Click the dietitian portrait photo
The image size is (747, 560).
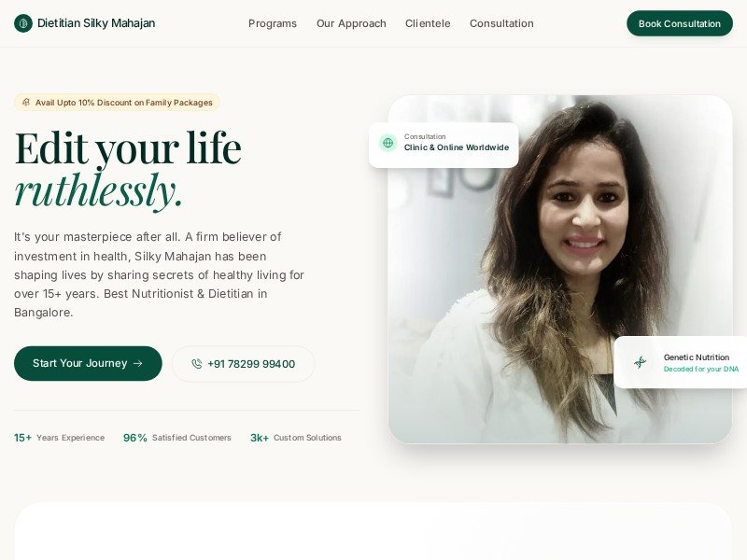pos(560,270)
